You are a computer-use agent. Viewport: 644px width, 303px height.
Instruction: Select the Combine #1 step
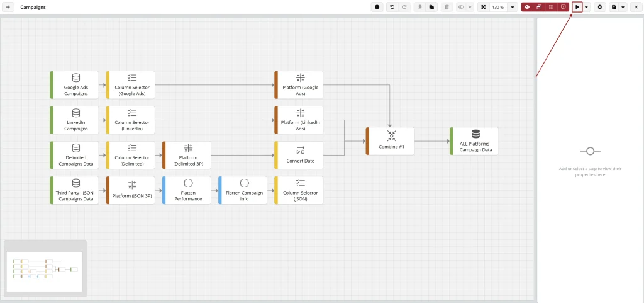pyautogui.click(x=390, y=141)
